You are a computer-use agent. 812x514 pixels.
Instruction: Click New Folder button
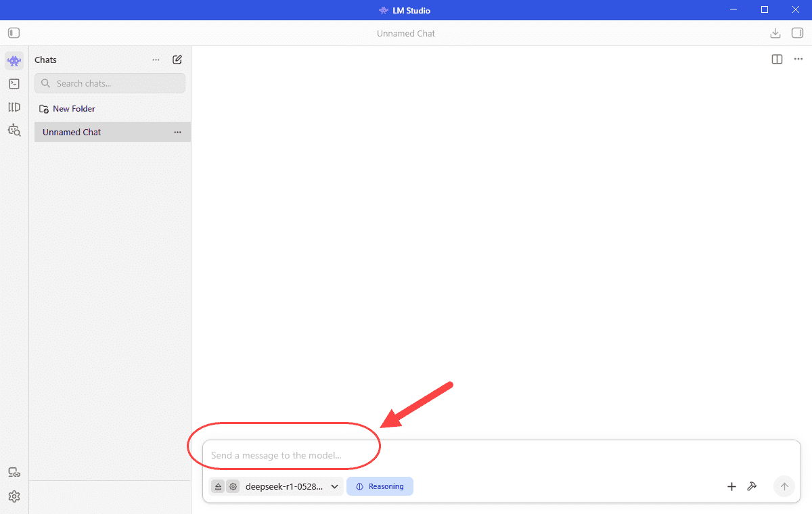click(67, 109)
